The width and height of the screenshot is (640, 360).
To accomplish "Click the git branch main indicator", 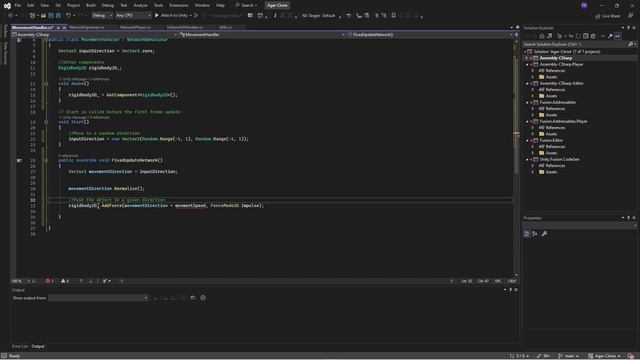I will [x=568, y=356].
